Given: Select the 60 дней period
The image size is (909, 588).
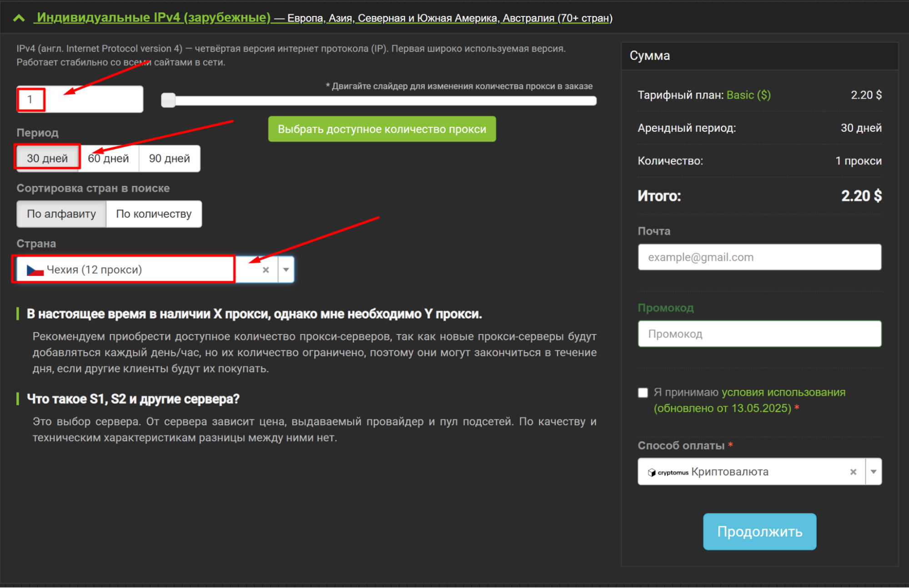Looking at the screenshot, I should (109, 159).
